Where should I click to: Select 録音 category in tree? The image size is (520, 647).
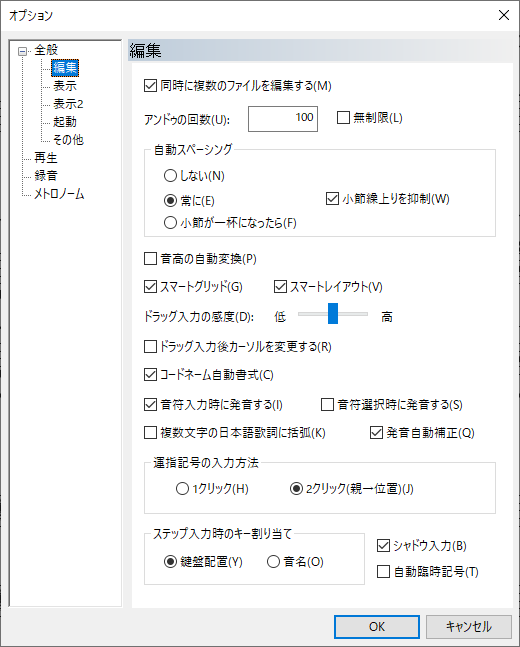tap(46, 175)
